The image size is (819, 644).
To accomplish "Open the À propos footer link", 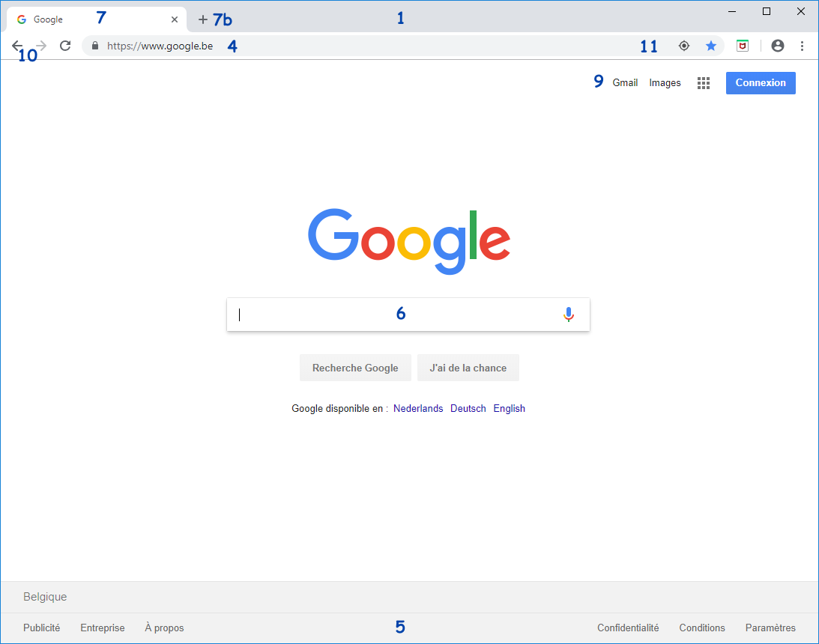I will point(164,628).
